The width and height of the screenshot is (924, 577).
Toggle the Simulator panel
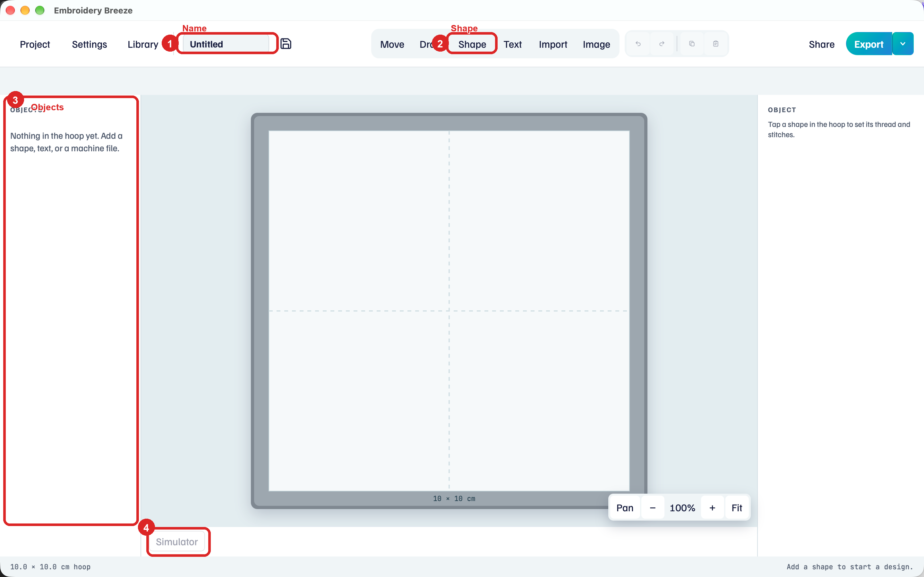pyautogui.click(x=177, y=542)
